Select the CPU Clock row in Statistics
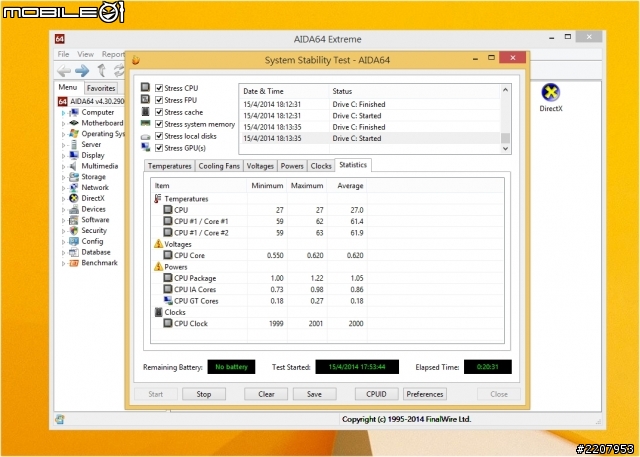 pos(327,324)
